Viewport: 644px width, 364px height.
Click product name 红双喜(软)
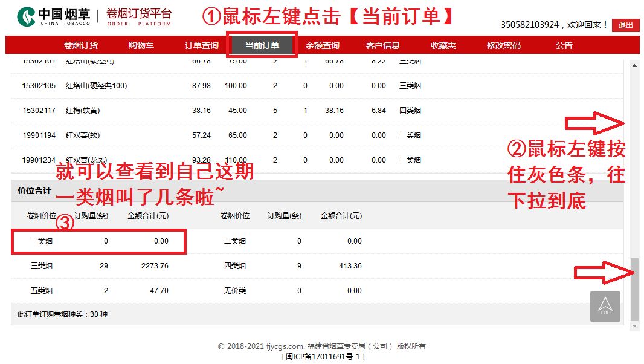[83, 135]
